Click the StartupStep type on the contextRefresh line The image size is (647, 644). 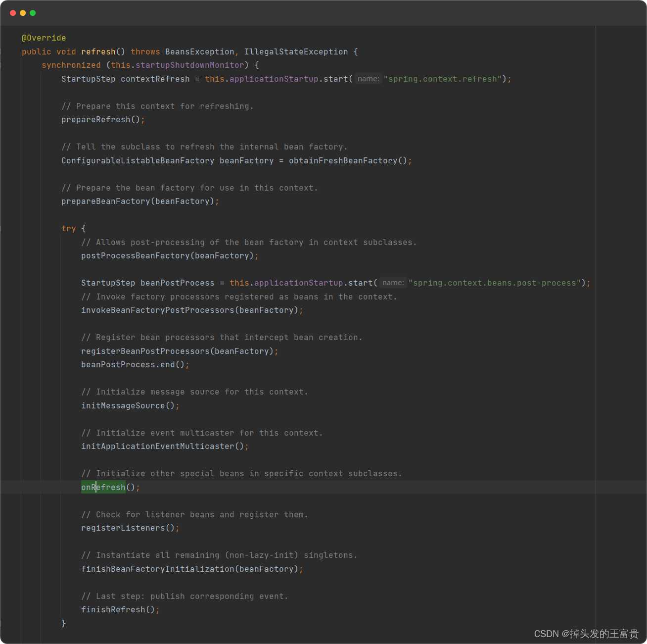89,79
